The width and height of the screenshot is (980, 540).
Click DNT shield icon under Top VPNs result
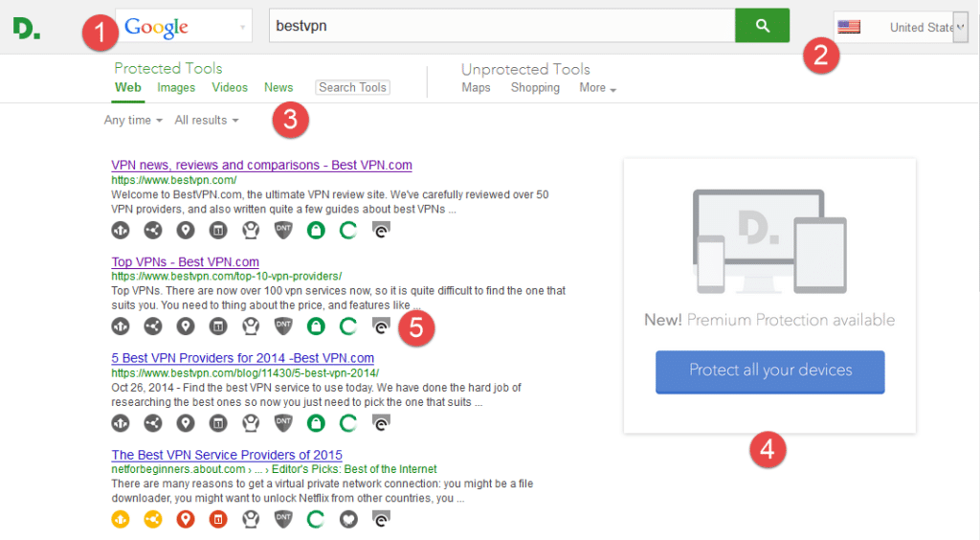tap(283, 326)
